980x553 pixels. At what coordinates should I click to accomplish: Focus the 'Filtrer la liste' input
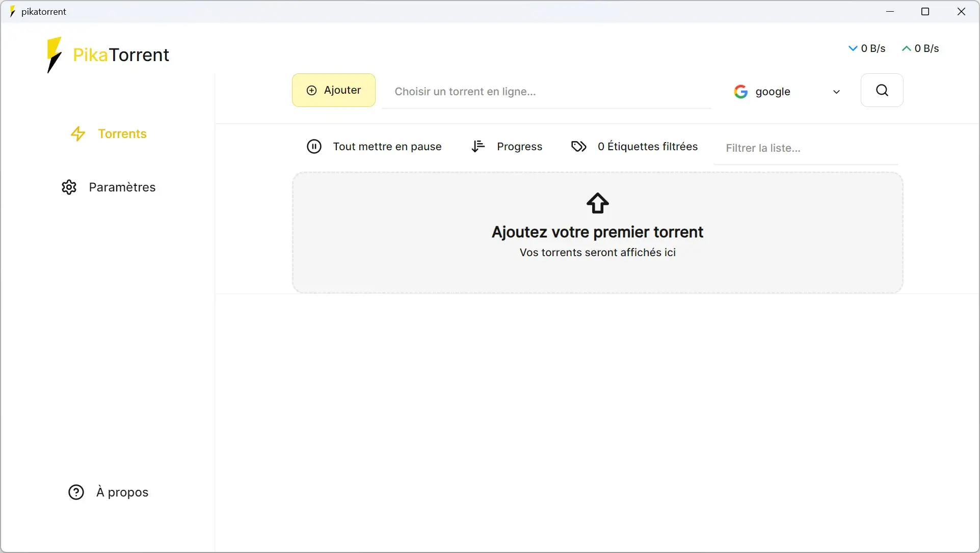(x=806, y=148)
